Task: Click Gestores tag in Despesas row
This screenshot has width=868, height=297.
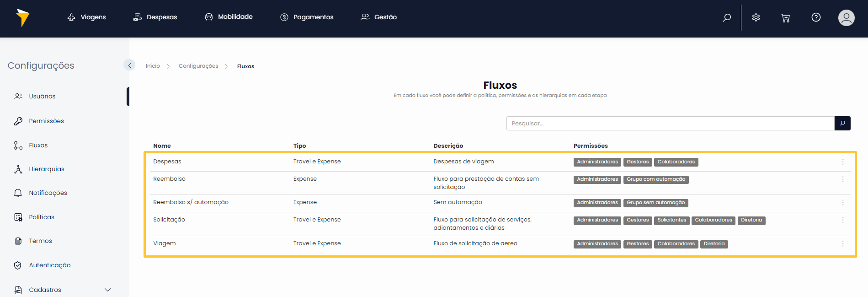Action: pyautogui.click(x=638, y=162)
